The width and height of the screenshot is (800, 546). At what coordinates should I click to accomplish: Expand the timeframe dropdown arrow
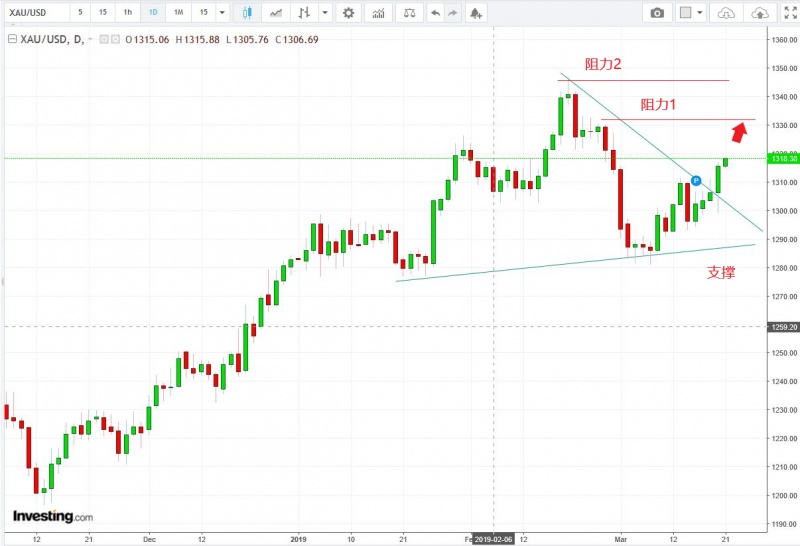pos(222,13)
